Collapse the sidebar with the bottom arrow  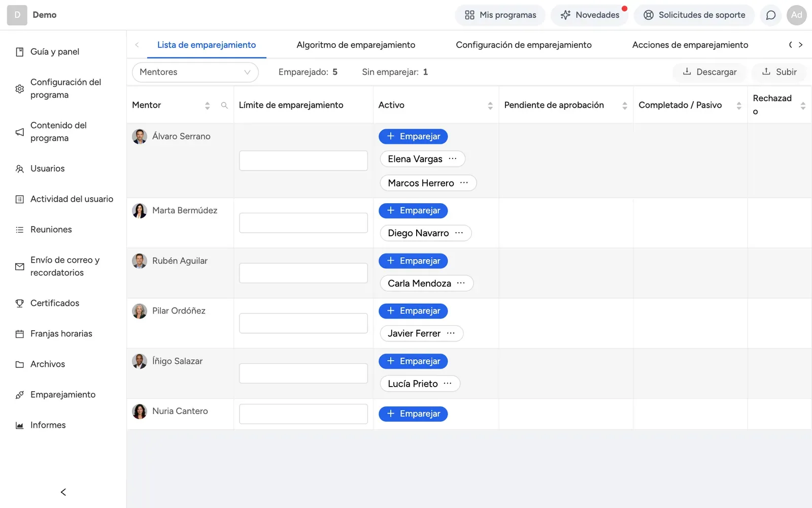63,492
